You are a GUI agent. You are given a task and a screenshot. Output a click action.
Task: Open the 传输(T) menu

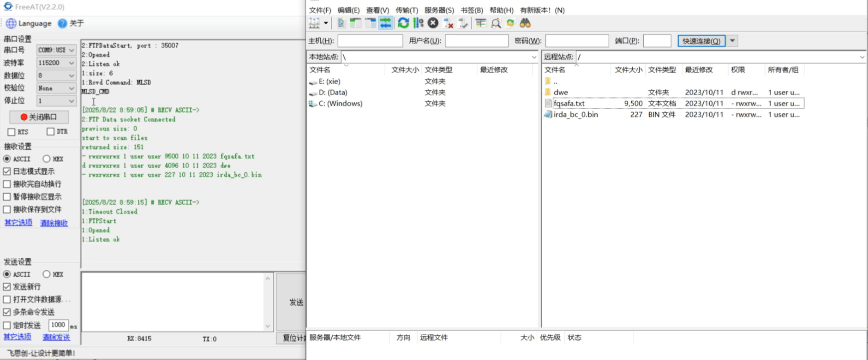click(407, 10)
